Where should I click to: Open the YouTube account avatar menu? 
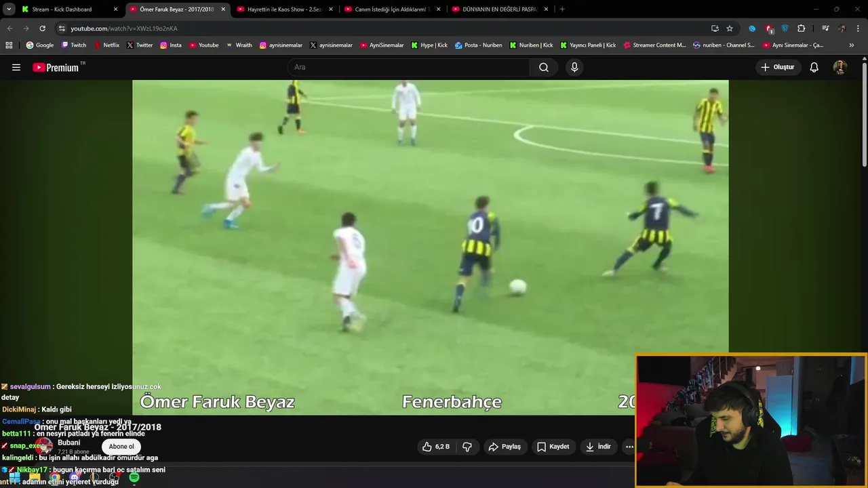tap(840, 67)
